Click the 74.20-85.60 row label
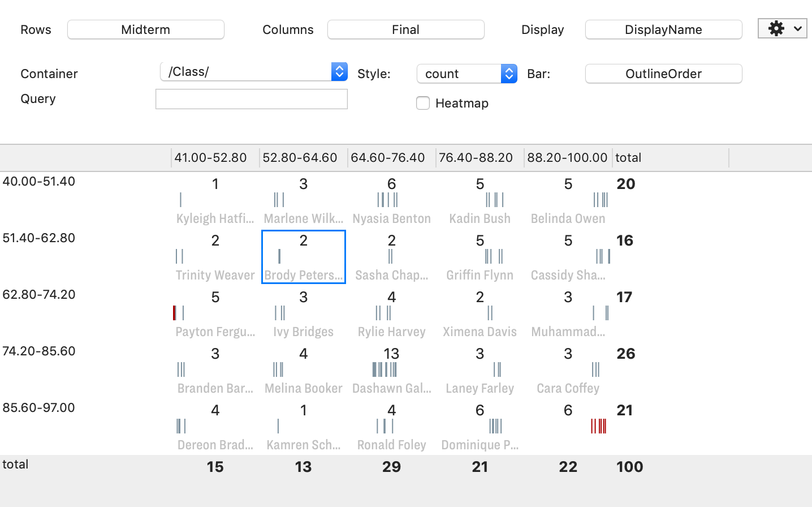Image resolution: width=812 pixels, height=507 pixels. (39, 351)
